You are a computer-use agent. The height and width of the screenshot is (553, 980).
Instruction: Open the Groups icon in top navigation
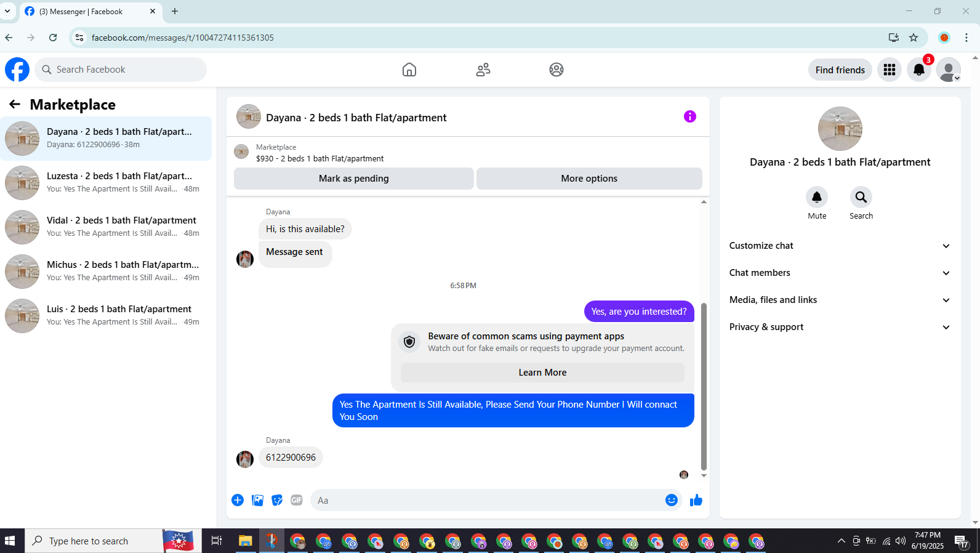(x=556, y=70)
